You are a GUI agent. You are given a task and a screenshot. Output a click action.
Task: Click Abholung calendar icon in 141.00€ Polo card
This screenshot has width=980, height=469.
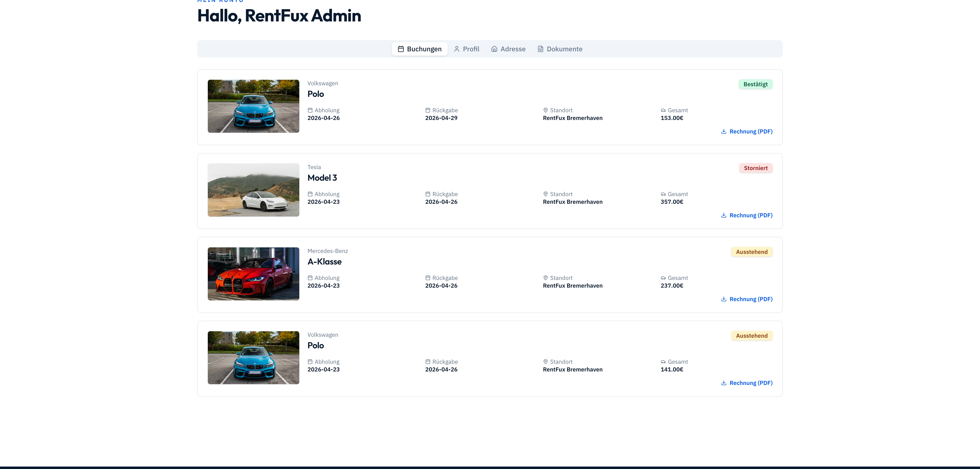click(310, 361)
